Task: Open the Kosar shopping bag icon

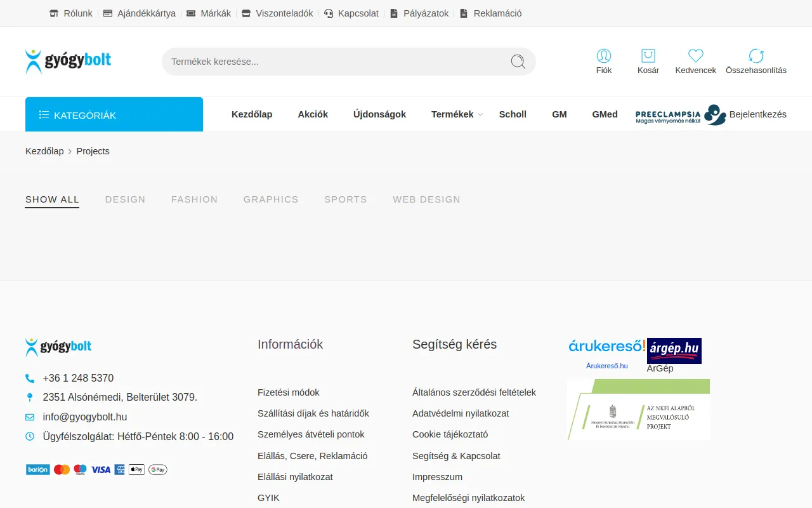Action: 648,56
